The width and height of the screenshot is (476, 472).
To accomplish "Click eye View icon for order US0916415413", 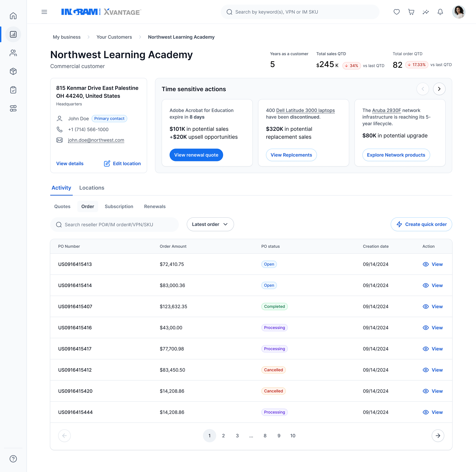I will pyautogui.click(x=425, y=264).
